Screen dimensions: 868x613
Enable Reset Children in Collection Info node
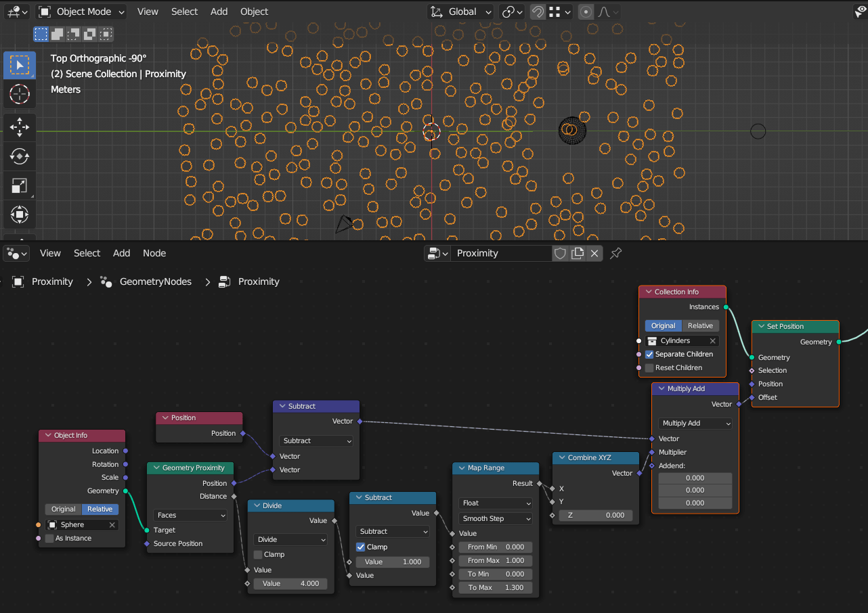649,367
